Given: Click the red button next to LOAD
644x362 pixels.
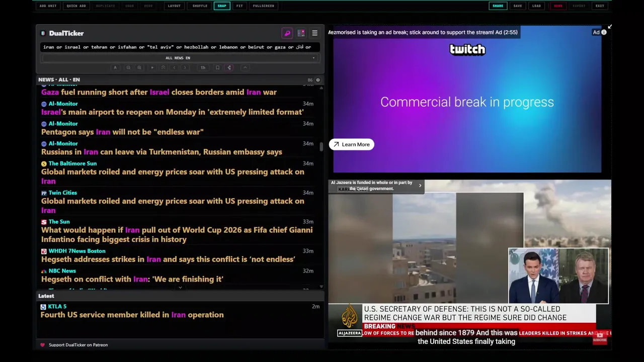Looking at the screenshot, I should pyautogui.click(x=558, y=6).
